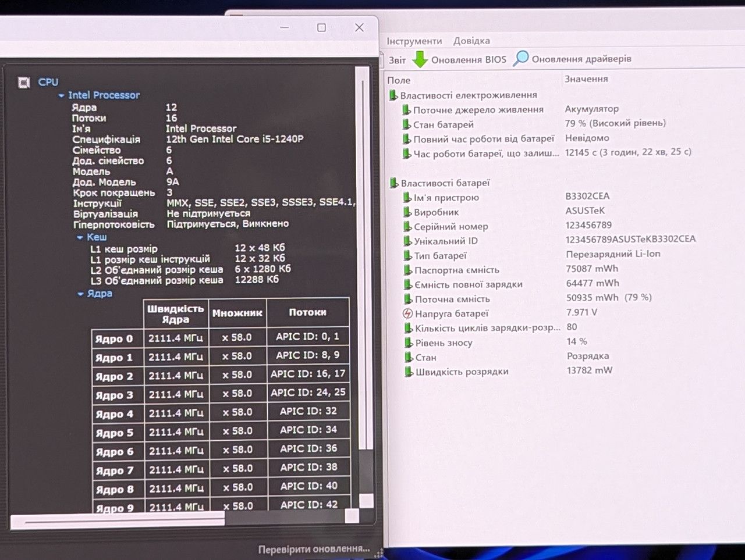Viewport: 745px width, 560px height.
Task: Collapse the Ядра section arrow
Action: pyautogui.click(x=80, y=294)
